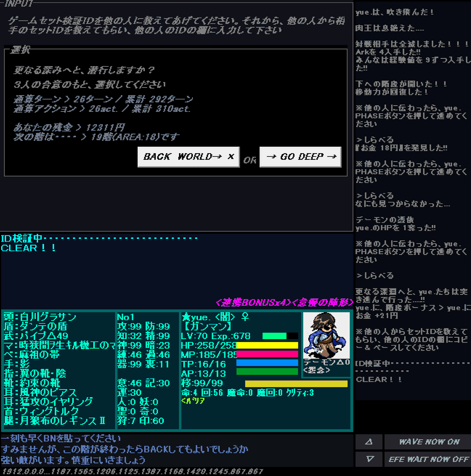This screenshot has height=476, width=471.
Task: Click log line 'なにも見つからなかった...'
Action: pyautogui.click(x=403, y=204)
